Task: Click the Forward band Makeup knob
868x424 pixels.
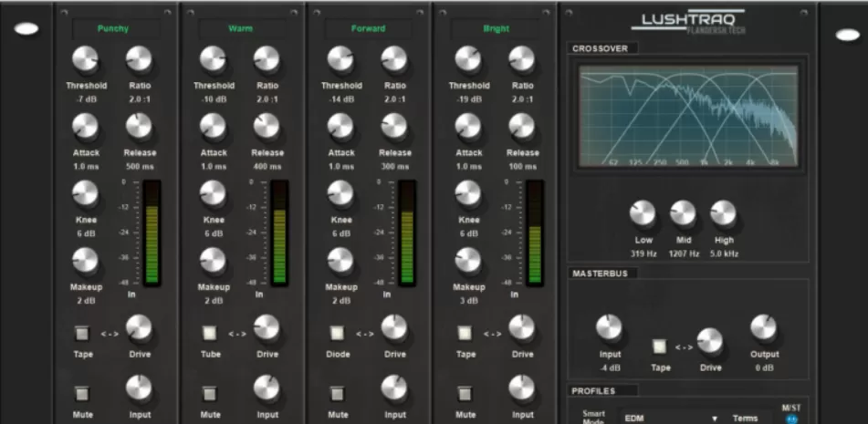Action: pos(340,261)
